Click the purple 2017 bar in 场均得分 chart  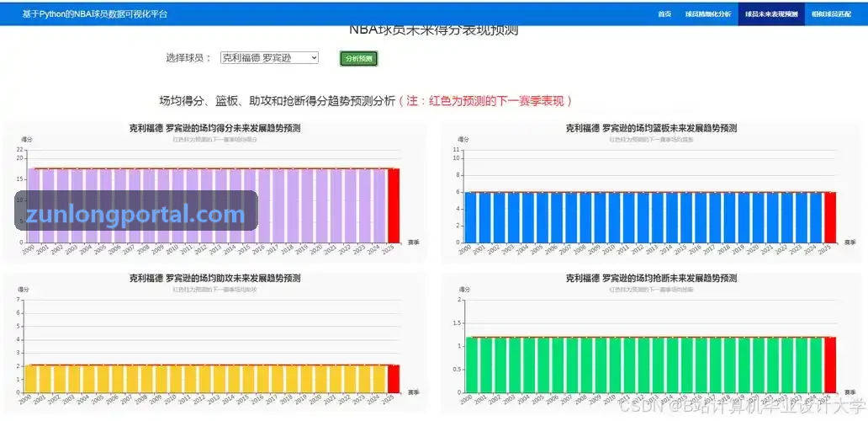point(278,205)
